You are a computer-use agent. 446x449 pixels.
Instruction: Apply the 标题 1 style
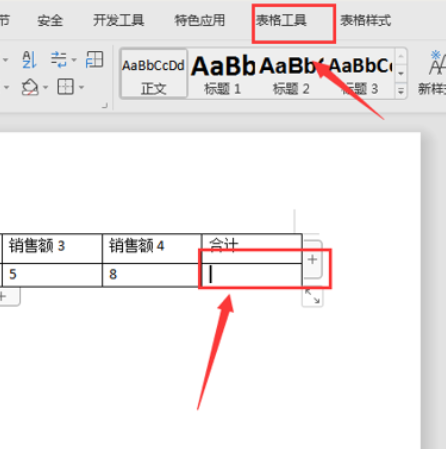click(x=223, y=74)
